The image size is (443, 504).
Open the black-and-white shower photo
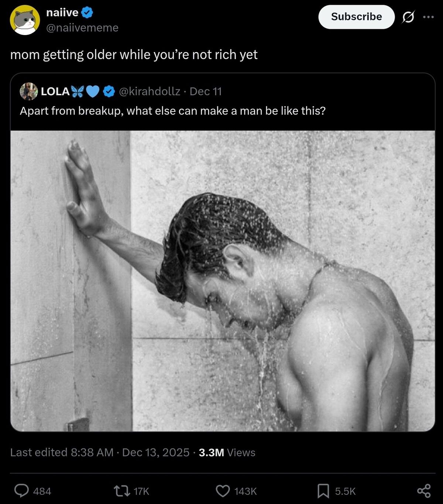[x=223, y=281]
